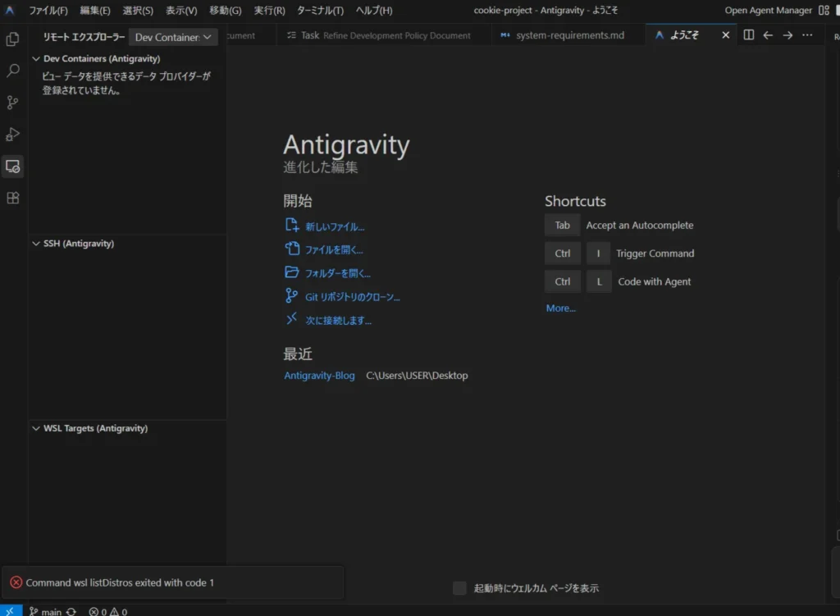Open the errors and warnings counter

(107, 611)
